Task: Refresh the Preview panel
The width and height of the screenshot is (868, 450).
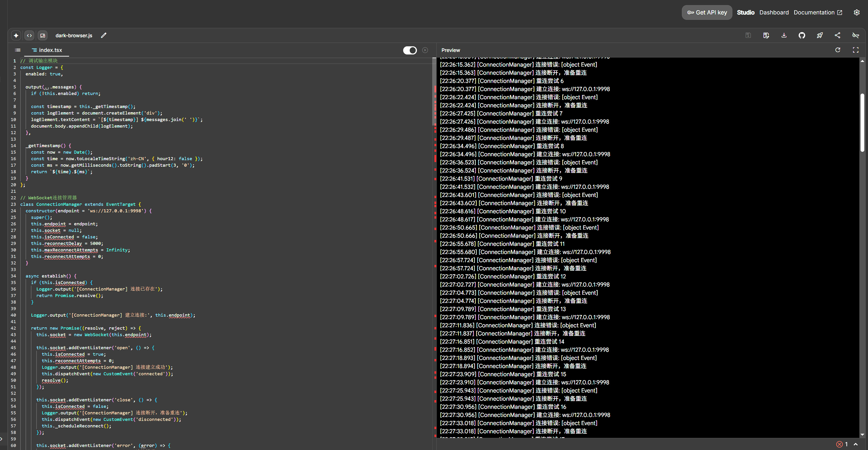Action: [838, 50]
